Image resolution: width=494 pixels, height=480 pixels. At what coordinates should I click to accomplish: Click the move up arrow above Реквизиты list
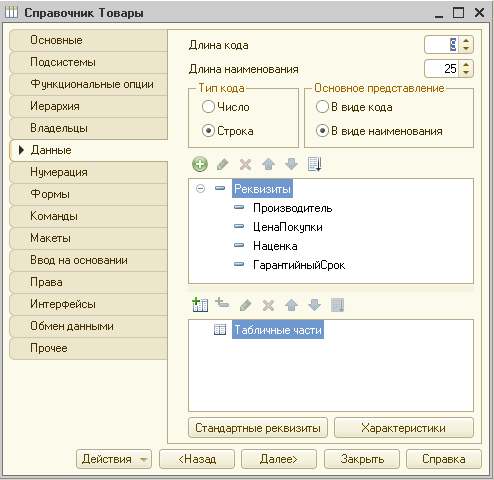pos(269,164)
